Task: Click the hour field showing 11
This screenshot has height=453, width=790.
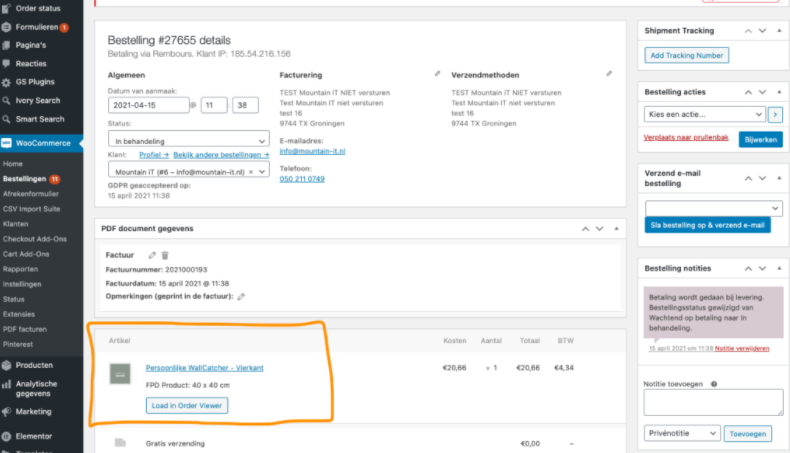Action: tap(214, 105)
